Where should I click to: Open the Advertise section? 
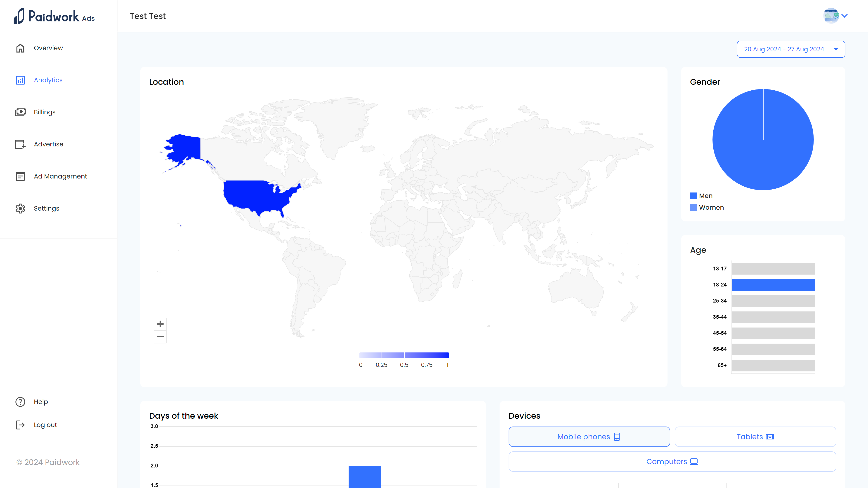coord(49,144)
